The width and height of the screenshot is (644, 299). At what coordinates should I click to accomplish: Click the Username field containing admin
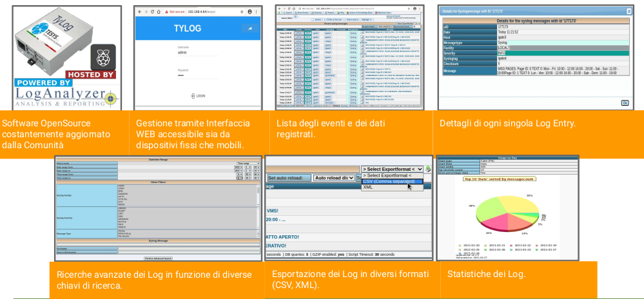click(x=197, y=53)
